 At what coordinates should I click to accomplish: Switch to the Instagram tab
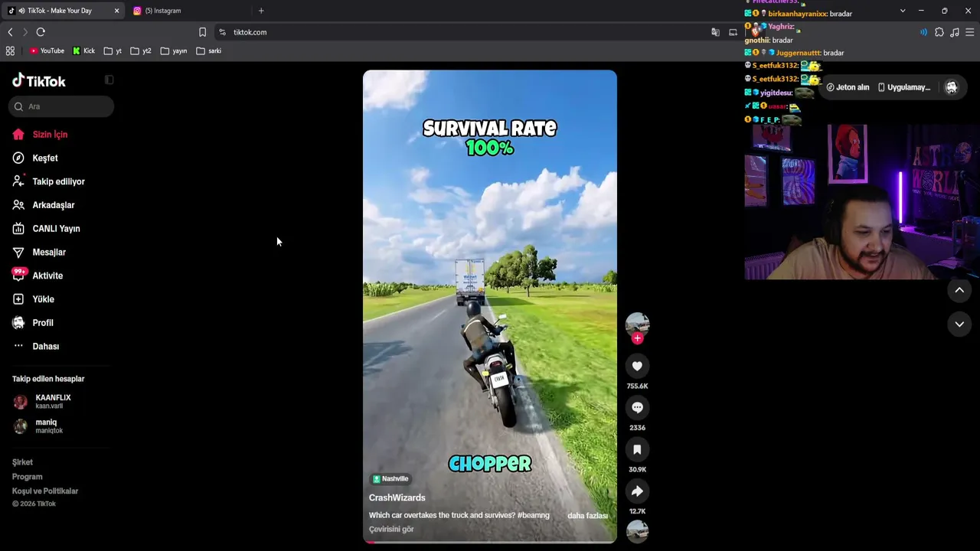pyautogui.click(x=188, y=11)
